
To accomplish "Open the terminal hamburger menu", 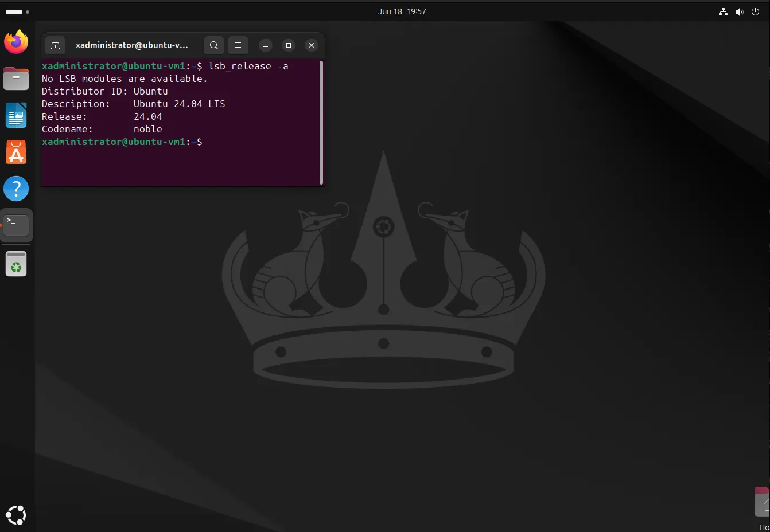I will point(238,45).
